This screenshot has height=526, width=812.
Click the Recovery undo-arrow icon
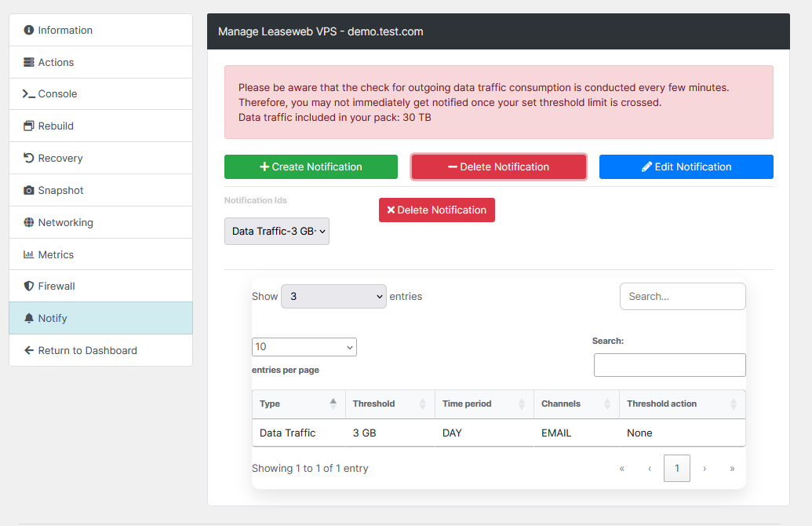(29, 158)
